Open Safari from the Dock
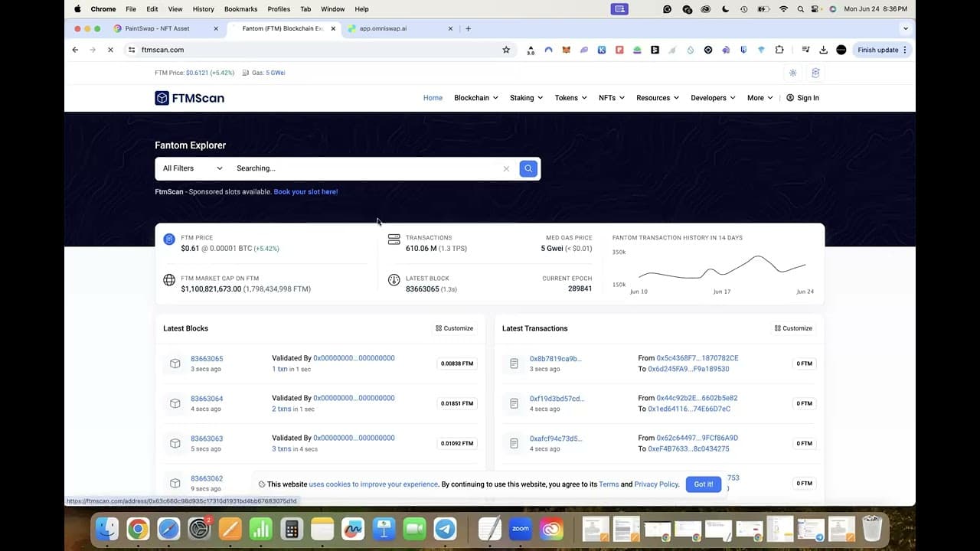This screenshot has width=980, height=551. click(168, 529)
